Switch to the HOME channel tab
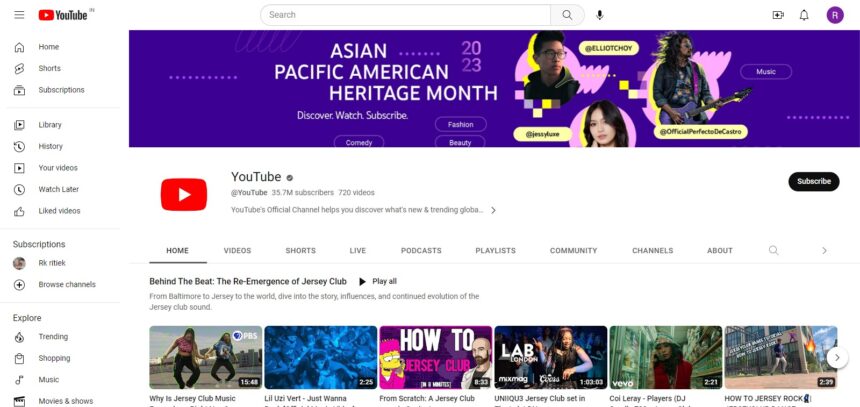The image size is (860, 407). (178, 251)
